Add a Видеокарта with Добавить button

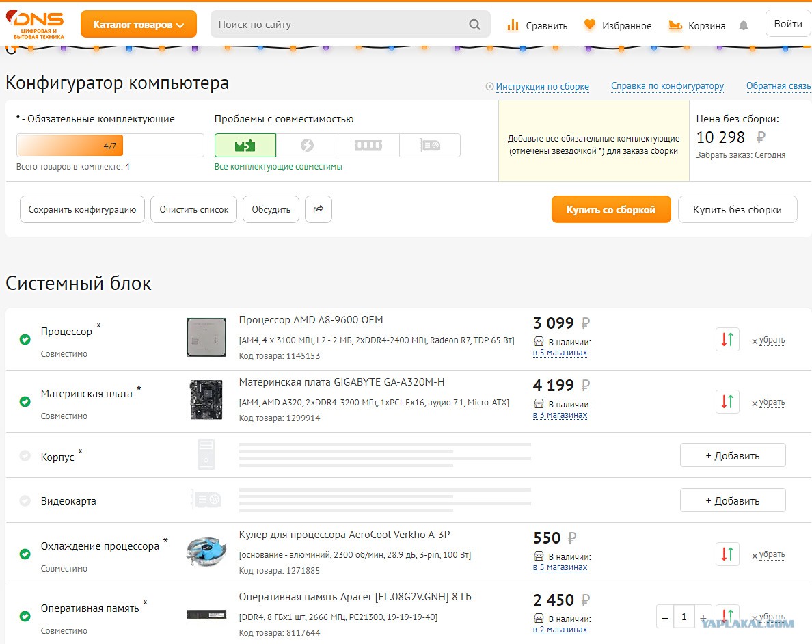pos(733,500)
